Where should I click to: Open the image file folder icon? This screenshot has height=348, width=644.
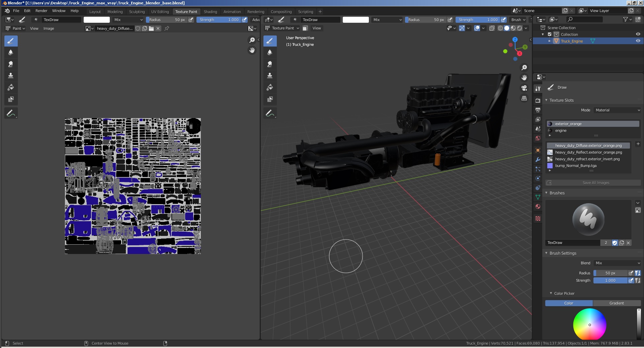[151, 28]
